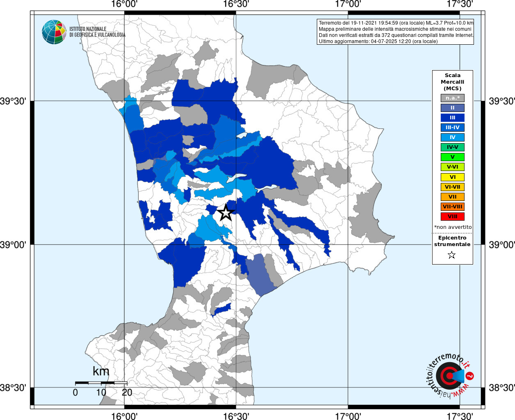Select the intensity IV legend swatch
Image resolution: width=515 pixels, height=420 pixels.
point(453,137)
